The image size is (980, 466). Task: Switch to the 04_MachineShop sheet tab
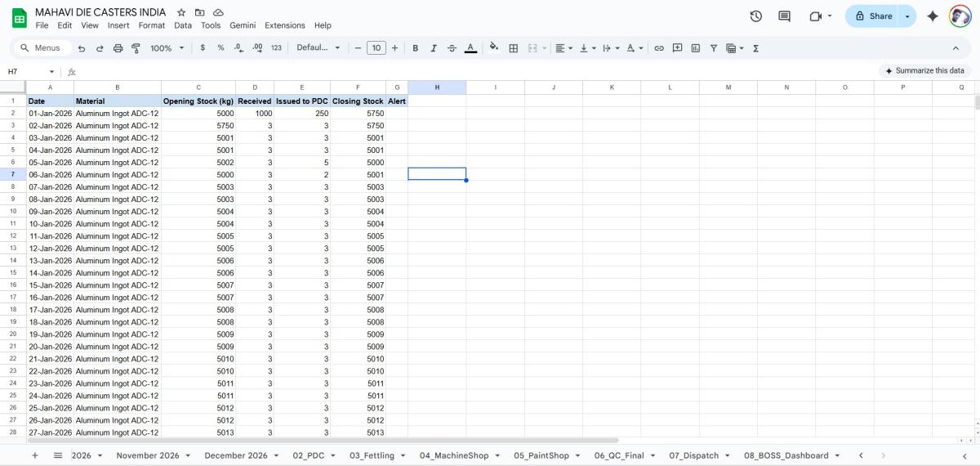pos(453,455)
